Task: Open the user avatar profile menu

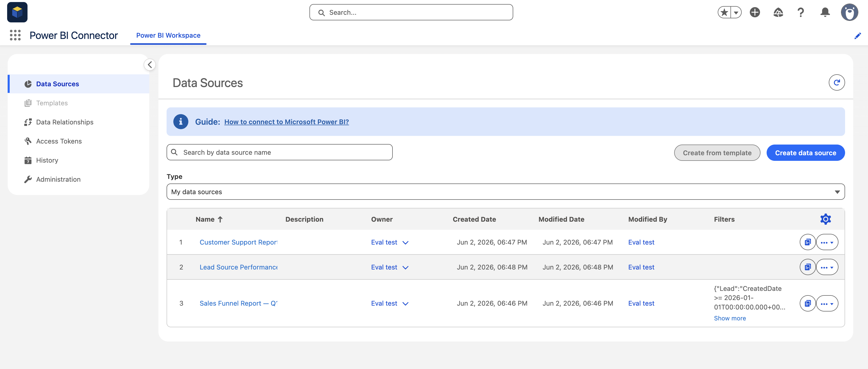Action: click(849, 12)
